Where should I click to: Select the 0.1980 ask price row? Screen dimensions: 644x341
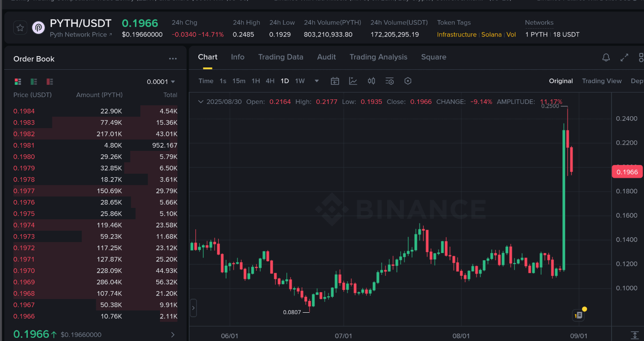[x=95, y=157]
